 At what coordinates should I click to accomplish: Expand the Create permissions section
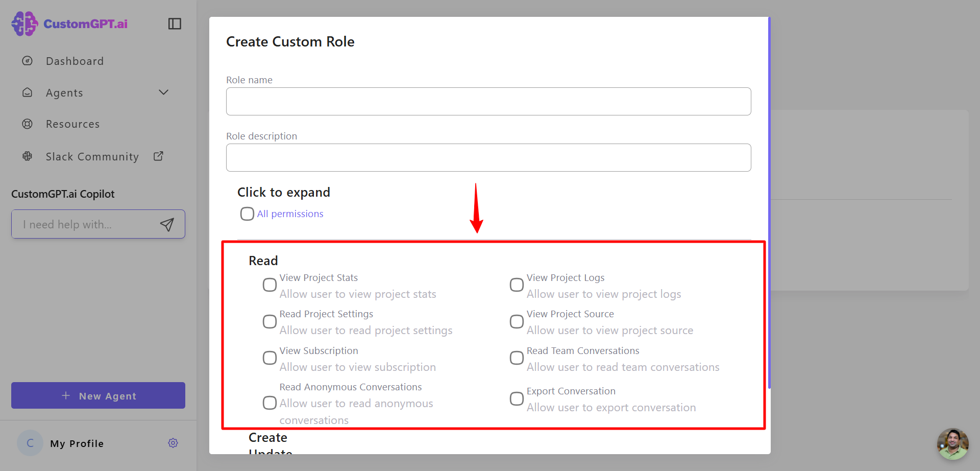point(268,438)
